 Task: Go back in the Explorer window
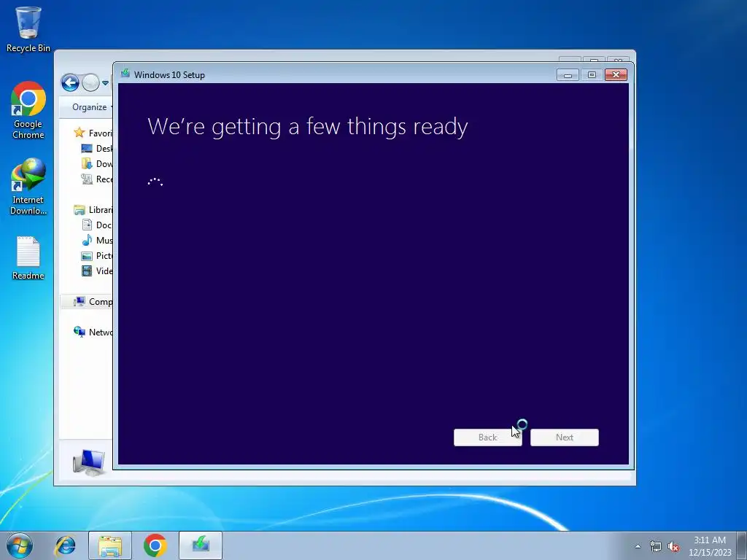click(70, 83)
